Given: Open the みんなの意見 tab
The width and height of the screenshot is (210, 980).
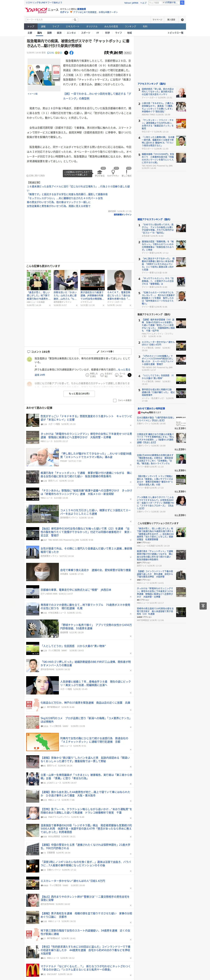Looking at the screenshot, I should pos(111,27).
